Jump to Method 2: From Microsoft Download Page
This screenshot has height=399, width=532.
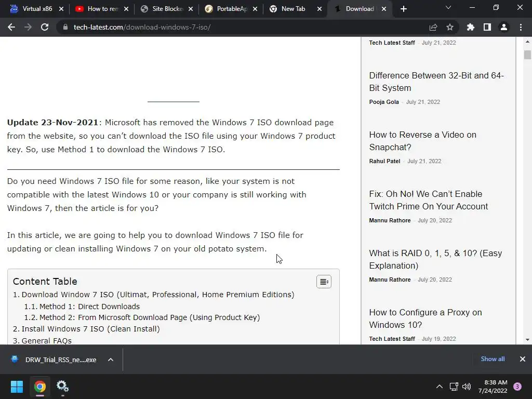[150, 317]
